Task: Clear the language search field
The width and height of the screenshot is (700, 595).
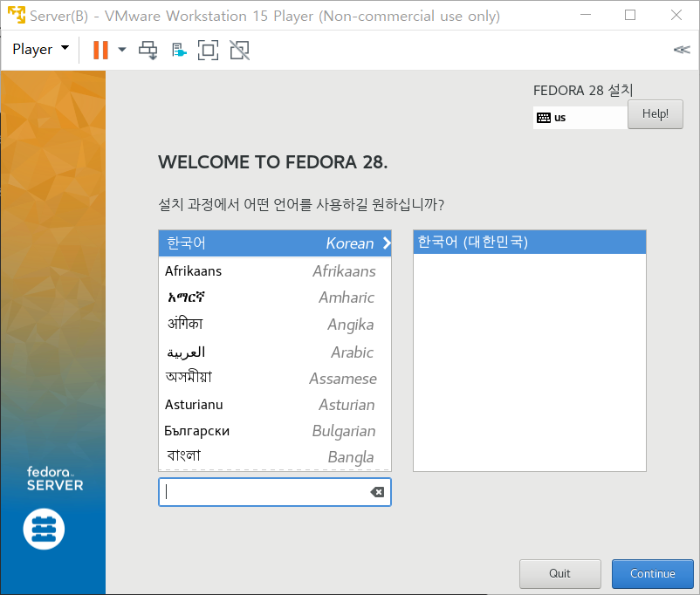Action: tap(377, 492)
